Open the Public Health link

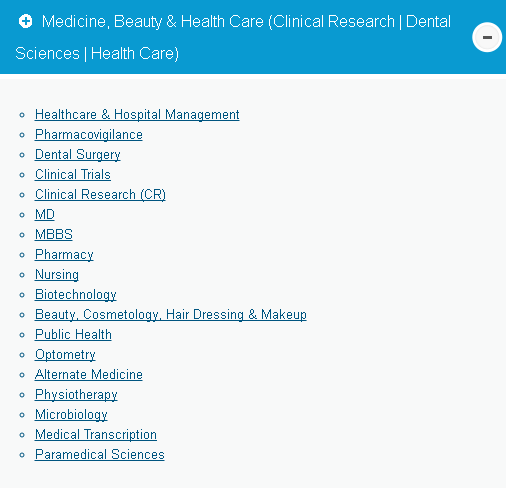[73, 335]
